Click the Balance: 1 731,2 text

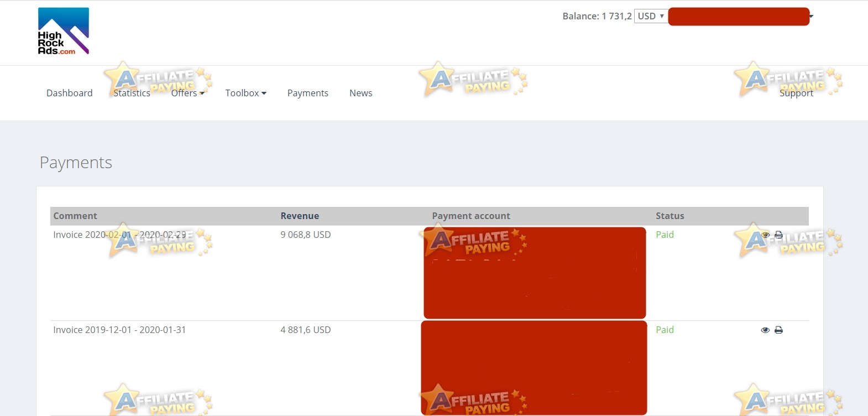[597, 16]
